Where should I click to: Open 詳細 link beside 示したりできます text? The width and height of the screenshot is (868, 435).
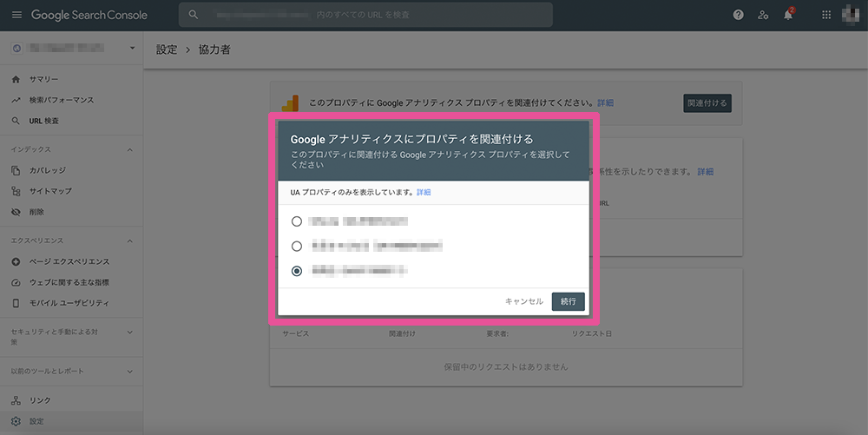point(705,172)
